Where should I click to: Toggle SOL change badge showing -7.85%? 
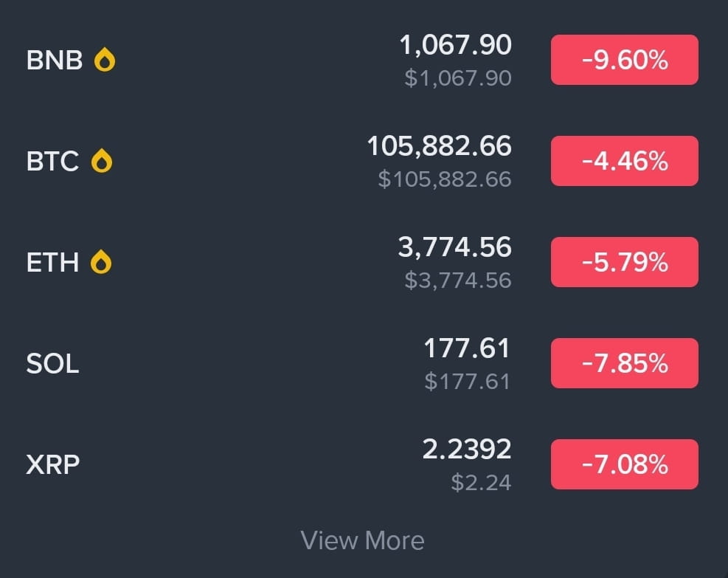625,363
